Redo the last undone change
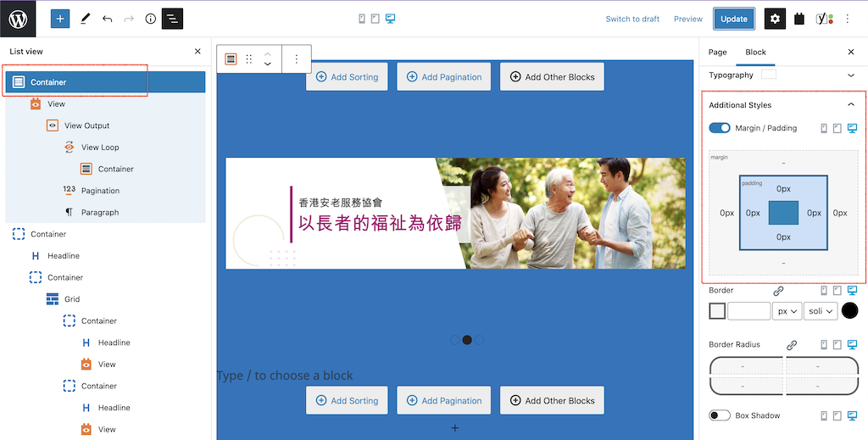 click(129, 19)
